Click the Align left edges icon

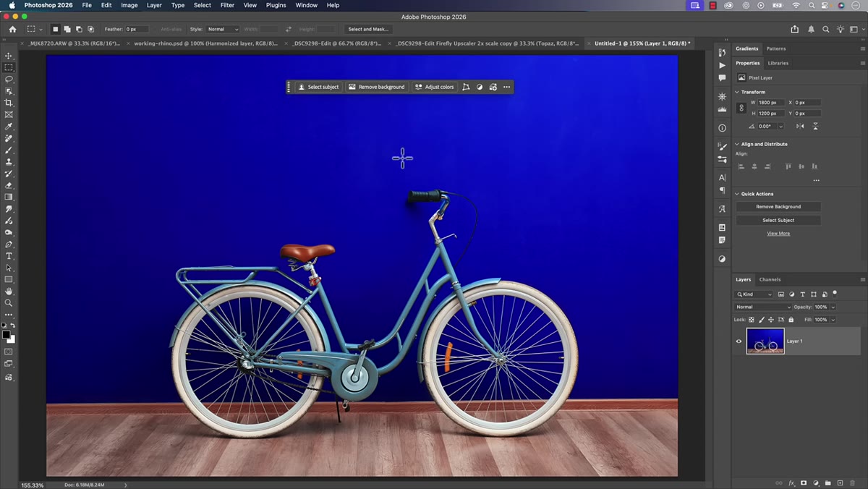tap(741, 166)
